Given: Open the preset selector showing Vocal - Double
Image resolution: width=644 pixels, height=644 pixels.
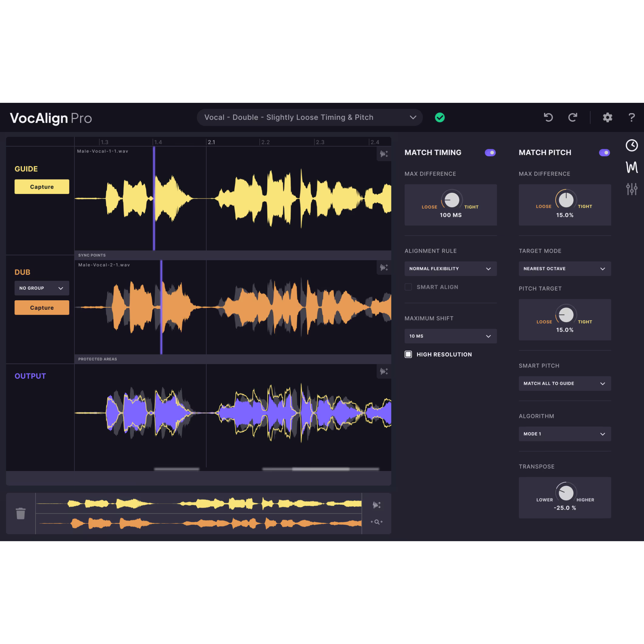Looking at the screenshot, I should 309,117.
